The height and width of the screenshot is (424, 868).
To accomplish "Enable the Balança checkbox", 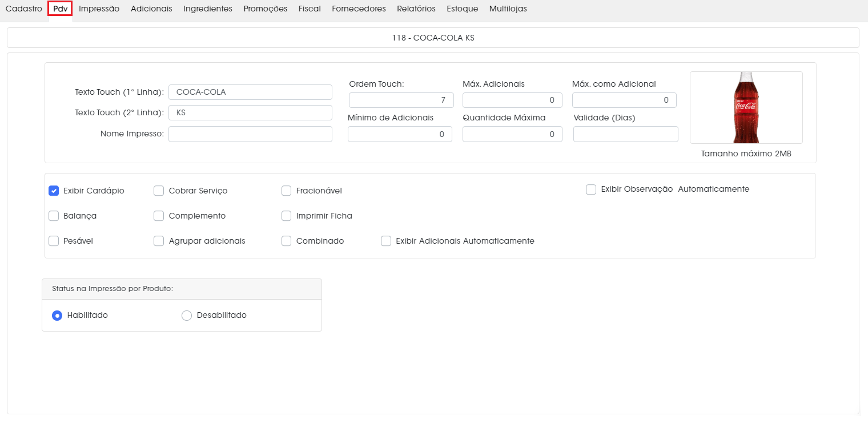I will (54, 216).
